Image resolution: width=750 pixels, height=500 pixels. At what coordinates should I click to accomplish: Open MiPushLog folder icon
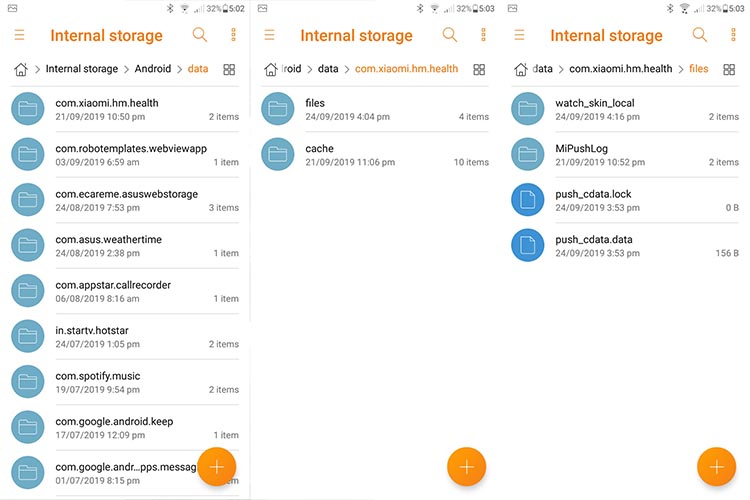(528, 154)
